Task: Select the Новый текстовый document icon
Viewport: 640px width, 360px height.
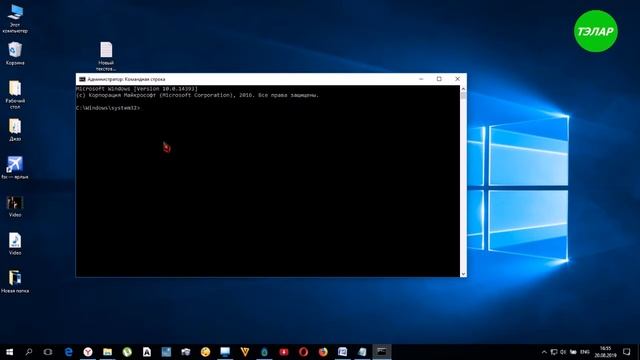Action: coord(106,56)
